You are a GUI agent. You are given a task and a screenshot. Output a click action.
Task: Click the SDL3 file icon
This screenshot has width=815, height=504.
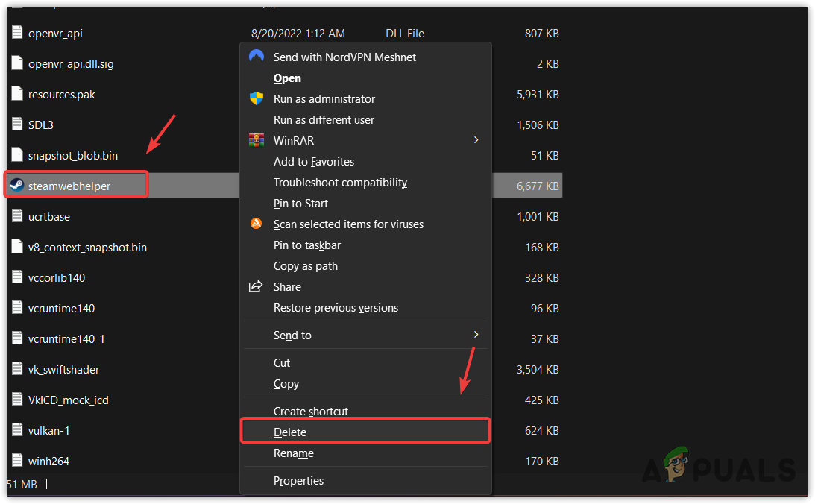[16, 125]
